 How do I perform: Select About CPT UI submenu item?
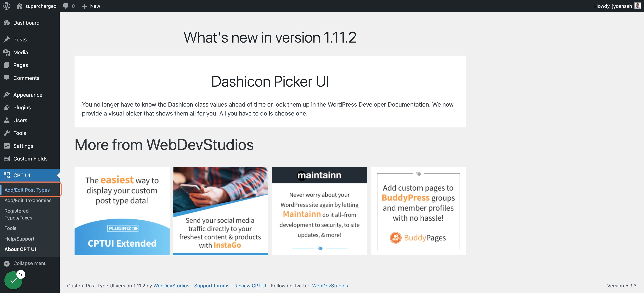(20, 249)
